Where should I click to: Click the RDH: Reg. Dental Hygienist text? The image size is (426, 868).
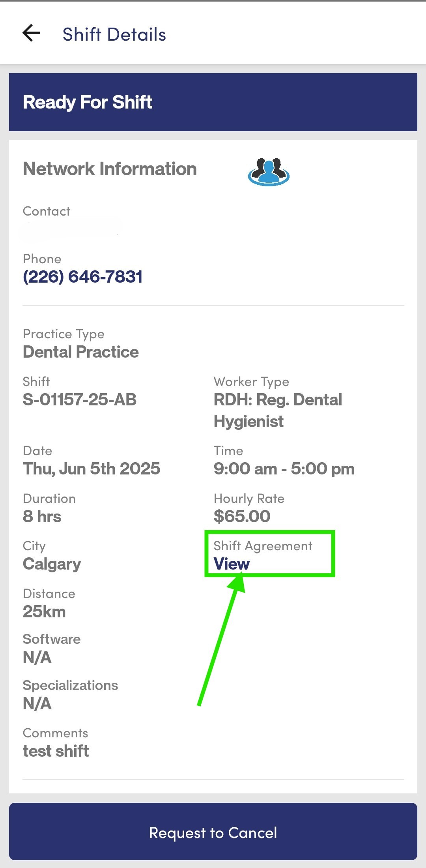tap(278, 411)
